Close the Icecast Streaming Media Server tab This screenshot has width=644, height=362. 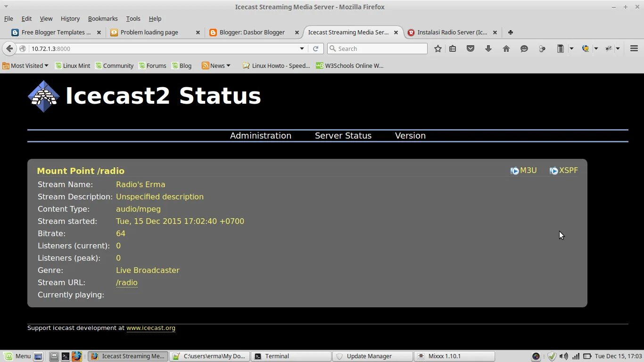[x=396, y=33]
